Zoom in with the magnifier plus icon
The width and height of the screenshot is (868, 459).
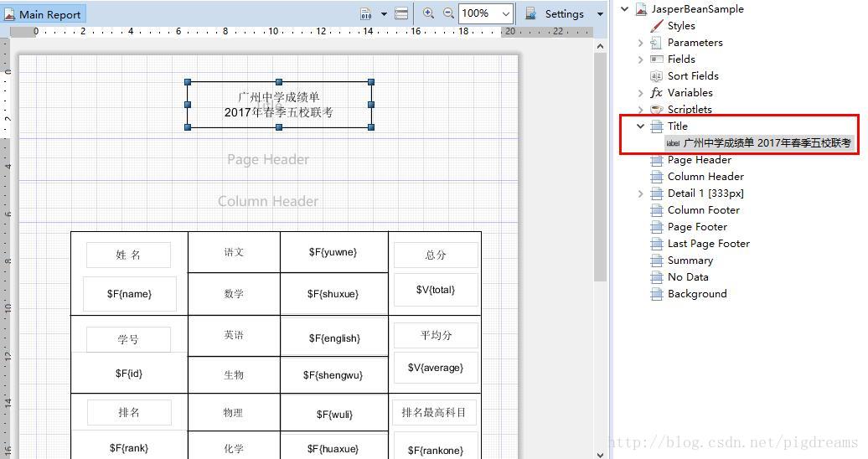[x=428, y=13]
